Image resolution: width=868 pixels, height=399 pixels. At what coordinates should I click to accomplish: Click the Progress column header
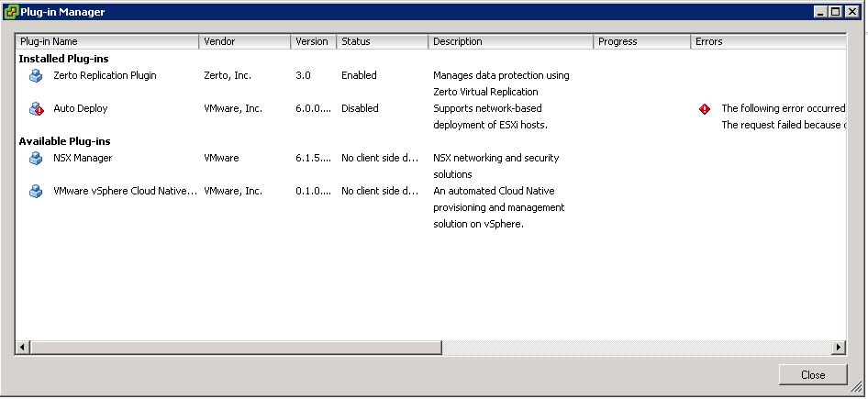(x=641, y=41)
